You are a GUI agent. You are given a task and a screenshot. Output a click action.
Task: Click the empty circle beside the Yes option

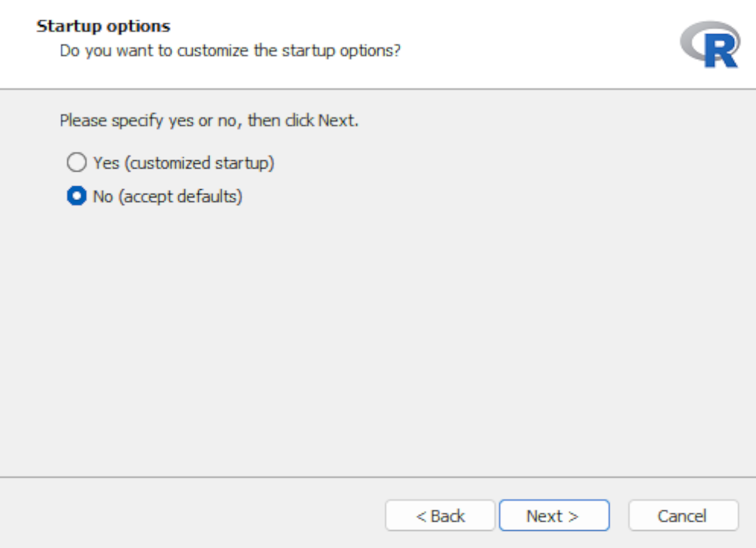(77, 163)
